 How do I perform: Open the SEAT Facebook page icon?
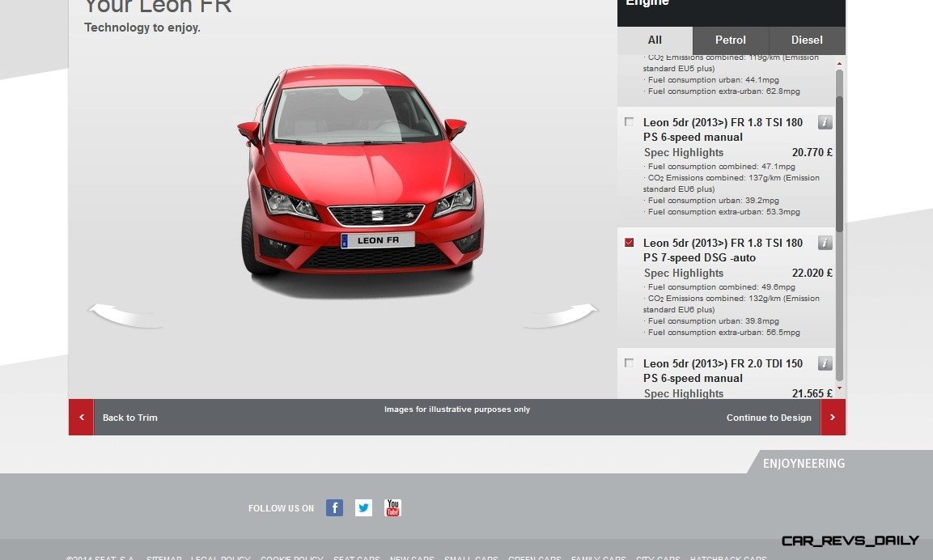pos(334,507)
